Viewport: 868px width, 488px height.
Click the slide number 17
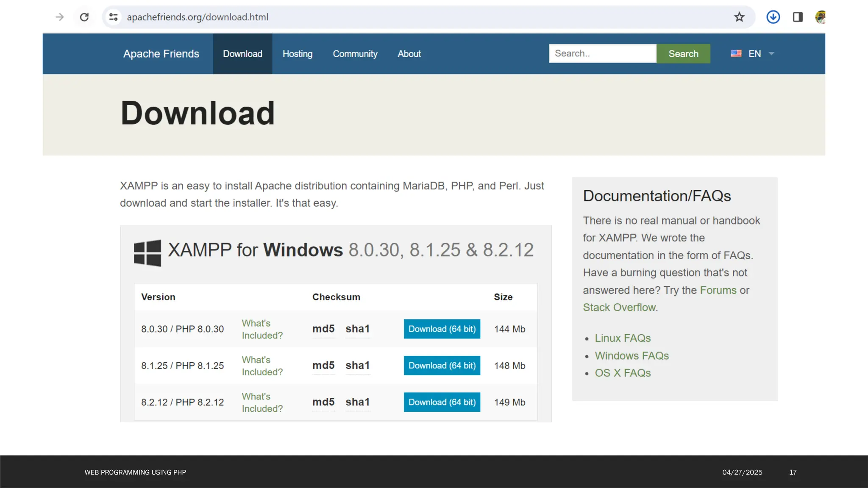(793, 472)
